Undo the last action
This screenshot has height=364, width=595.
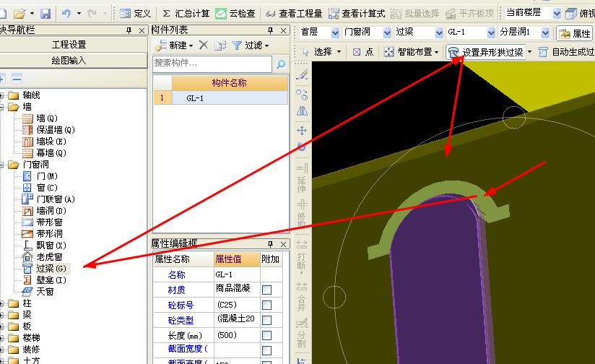(x=66, y=14)
